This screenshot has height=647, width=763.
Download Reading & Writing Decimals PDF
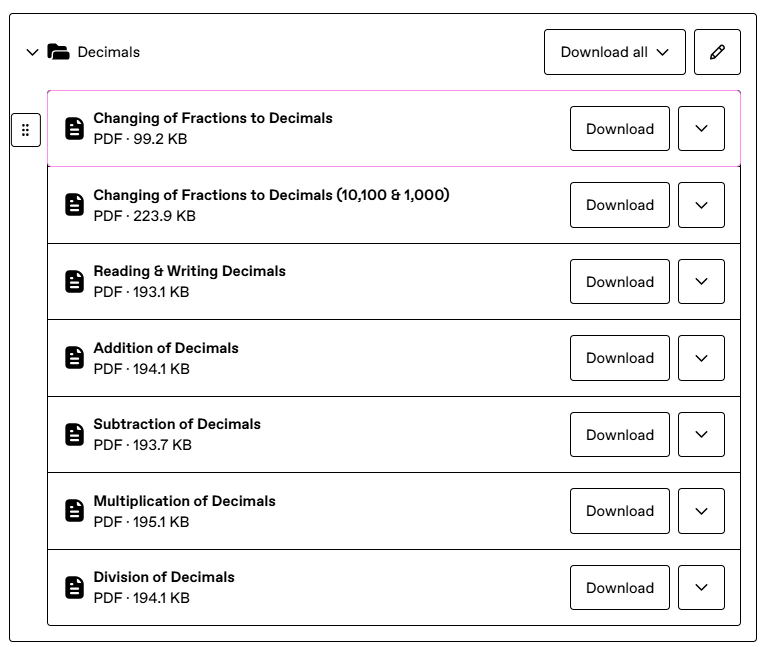click(619, 282)
